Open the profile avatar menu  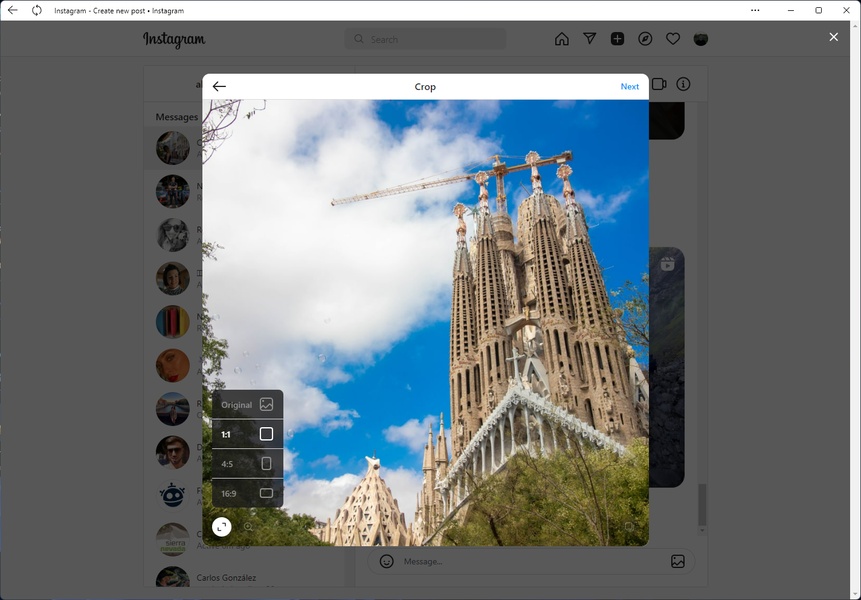pos(701,39)
